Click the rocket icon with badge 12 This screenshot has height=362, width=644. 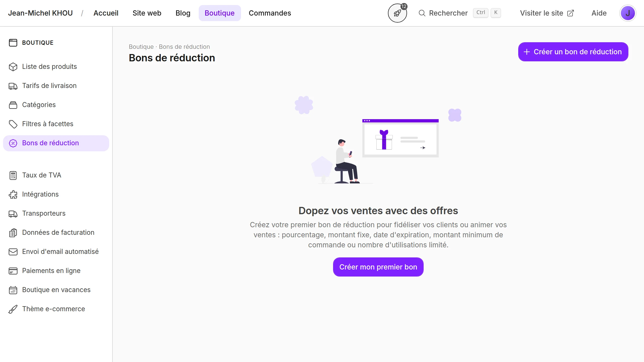pyautogui.click(x=397, y=13)
